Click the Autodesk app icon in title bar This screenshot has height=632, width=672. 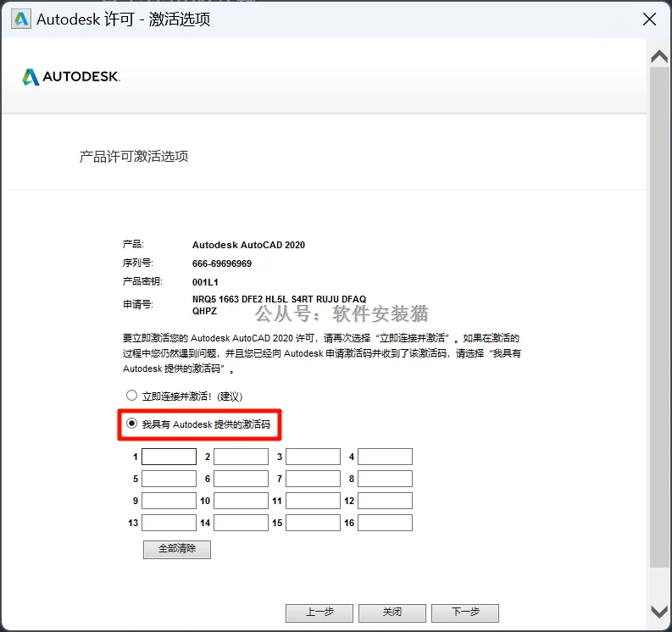[21, 19]
